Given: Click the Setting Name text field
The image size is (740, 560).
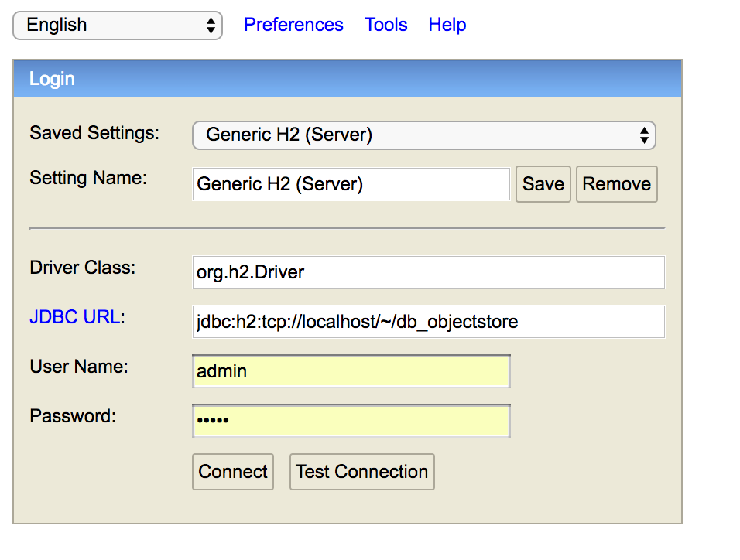Looking at the screenshot, I should 351,184.
